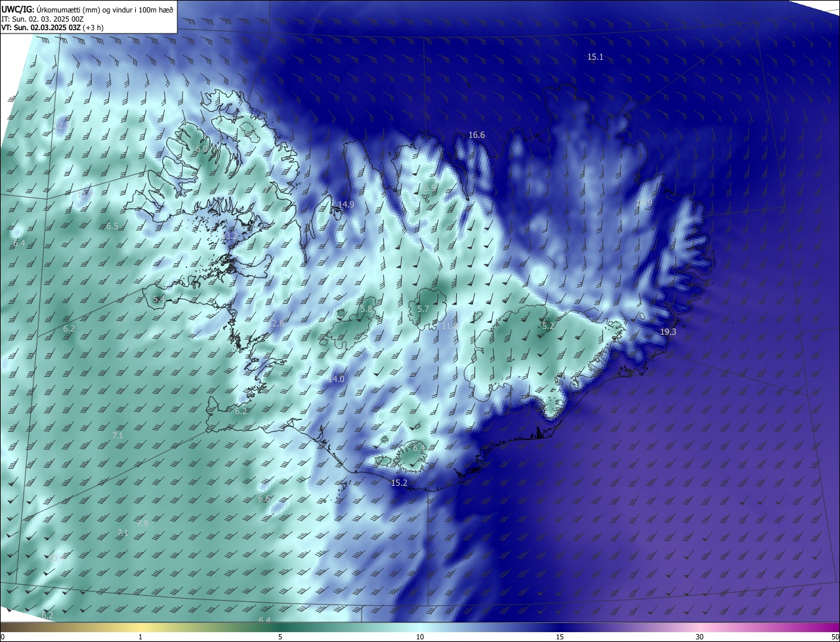Select the 6.0 value in the Westfjords
Image resolution: width=840 pixels, height=642 pixels.
[201, 150]
